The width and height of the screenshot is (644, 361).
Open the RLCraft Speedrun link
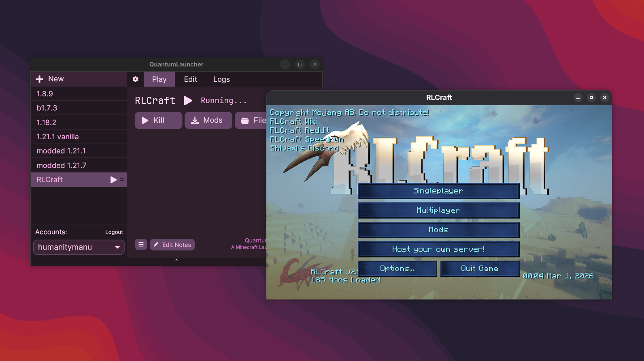pyautogui.click(x=307, y=139)
